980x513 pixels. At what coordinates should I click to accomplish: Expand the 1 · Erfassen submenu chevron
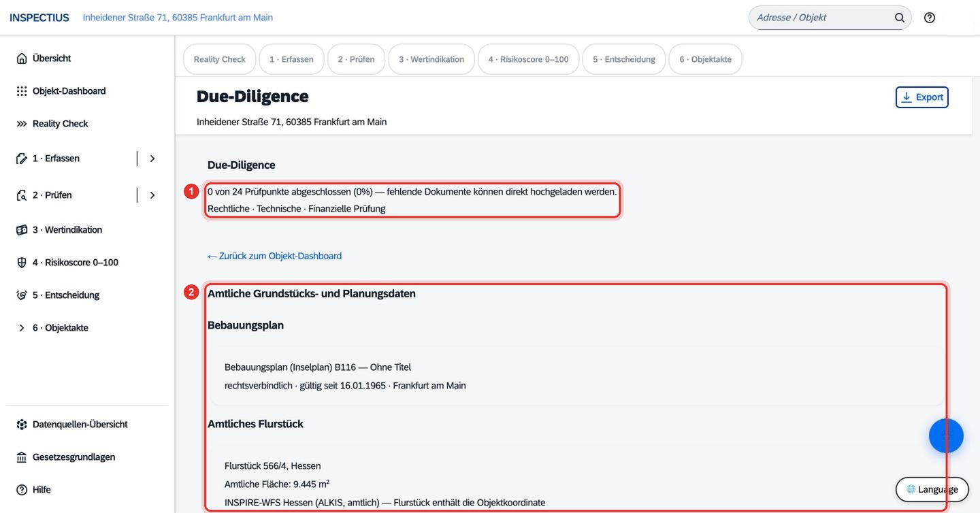152,159
